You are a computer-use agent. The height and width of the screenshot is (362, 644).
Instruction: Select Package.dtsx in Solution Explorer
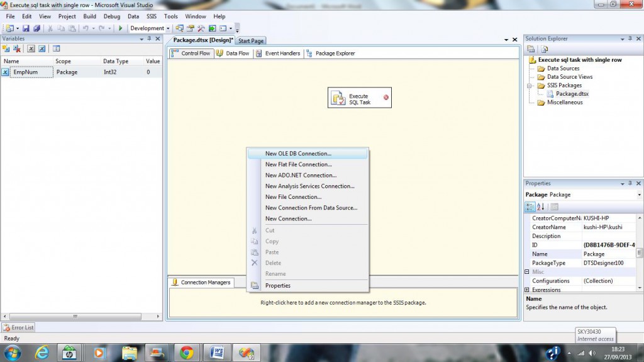pyautogui.click(x=572, y=94)
